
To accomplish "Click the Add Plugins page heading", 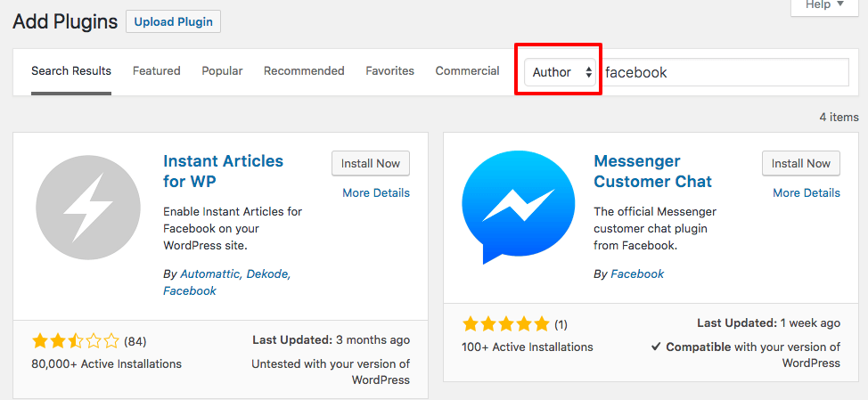I will (x=65, y=22).
